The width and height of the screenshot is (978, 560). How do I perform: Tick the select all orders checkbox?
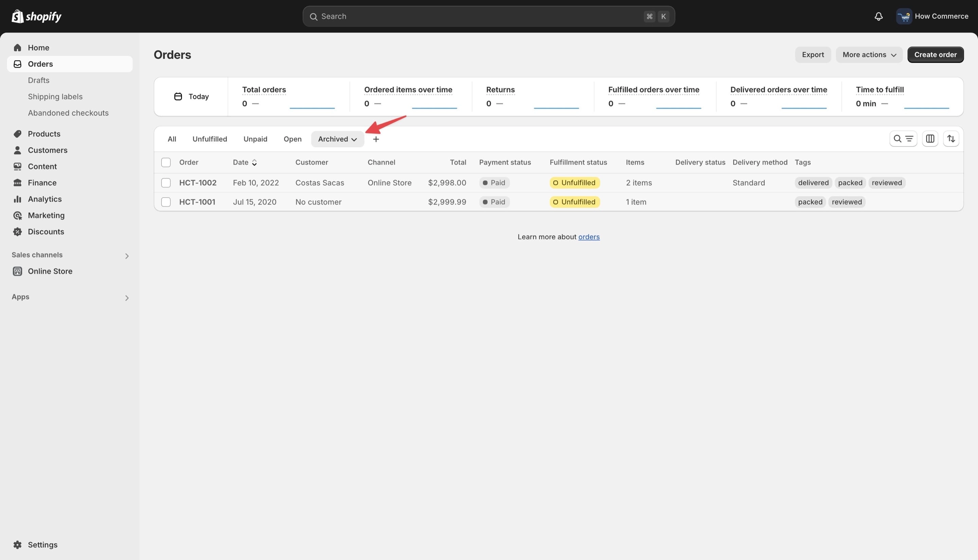(x=166, y=162)
